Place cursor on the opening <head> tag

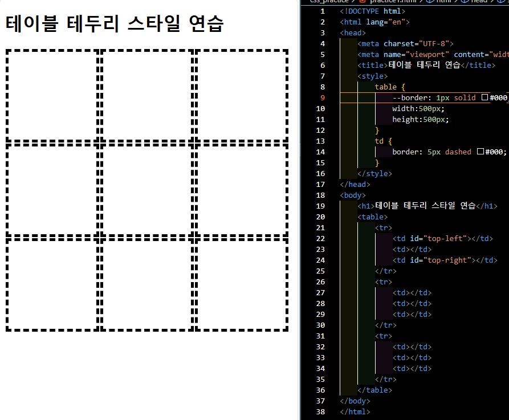352,33
